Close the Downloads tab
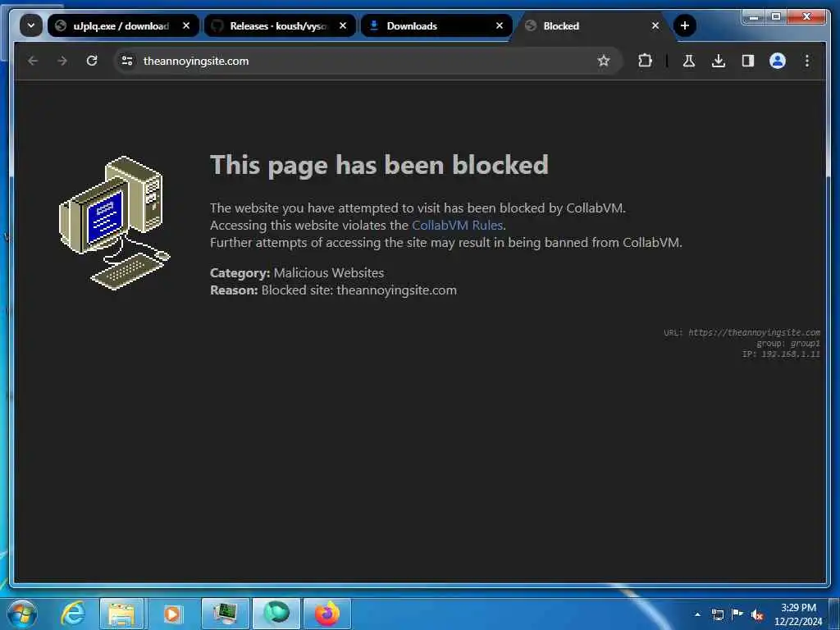 pyautogui.click(x=500, y=25)
